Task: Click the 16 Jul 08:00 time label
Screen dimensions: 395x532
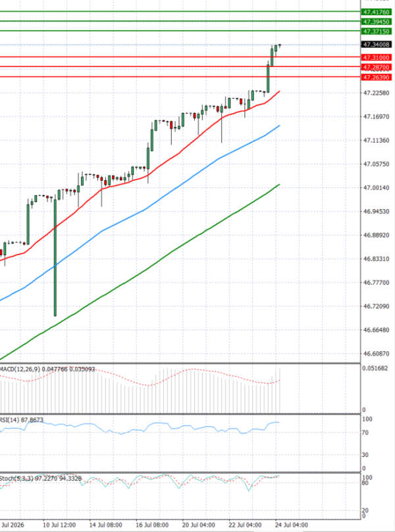Action: pos(152,525)
